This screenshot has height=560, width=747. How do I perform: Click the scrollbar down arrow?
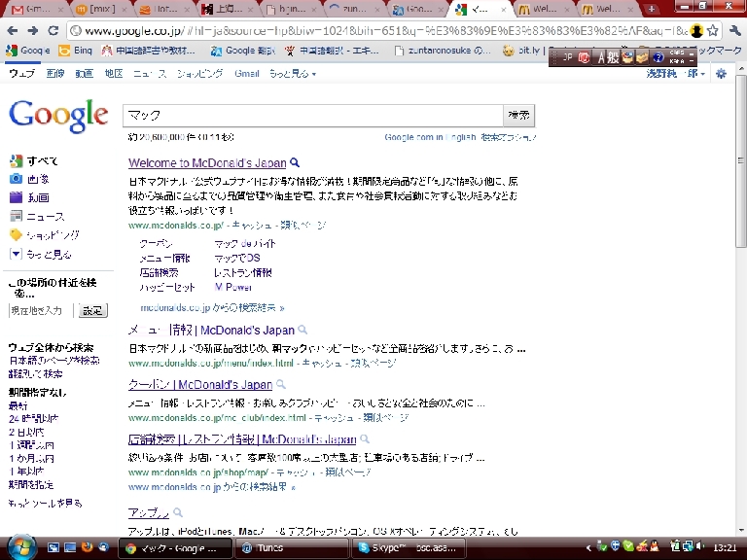click(741, 530)
